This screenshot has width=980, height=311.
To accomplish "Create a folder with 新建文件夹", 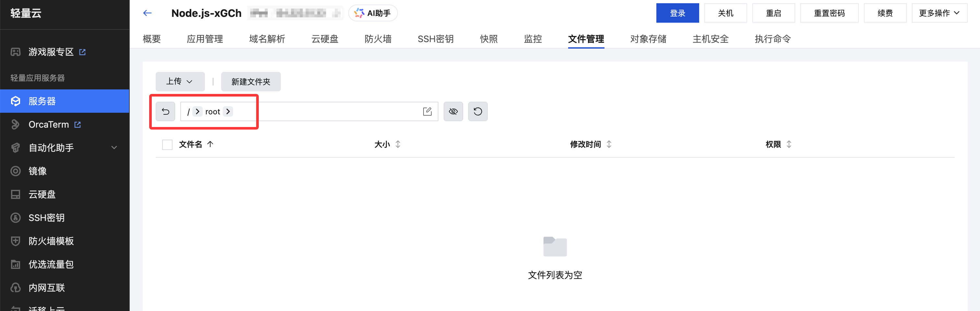I will tap(251, 81).
